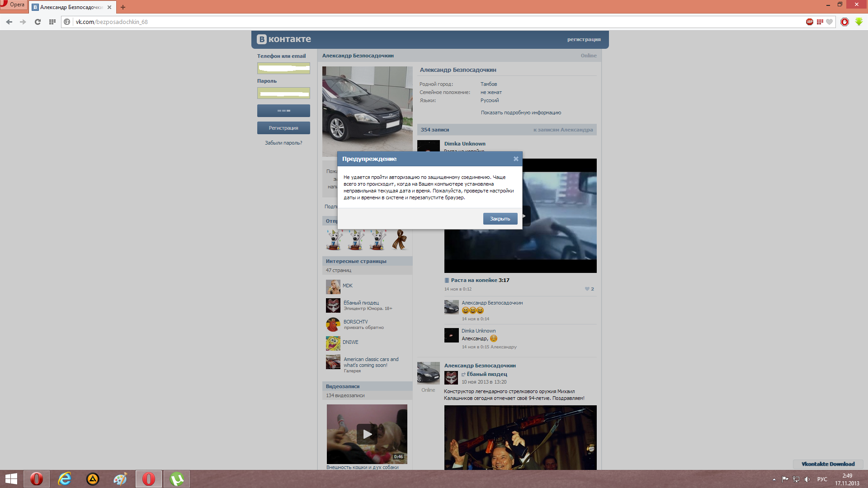Open the DNIWE page link
The image size is (868, 488).
pyautogui.click(x=350, y=342)
